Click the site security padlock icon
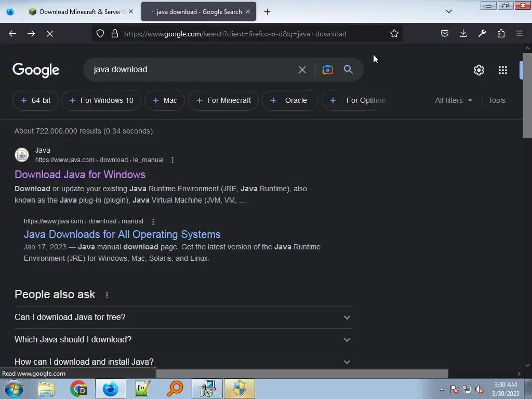532x399 pixels. tap(115, 34)
